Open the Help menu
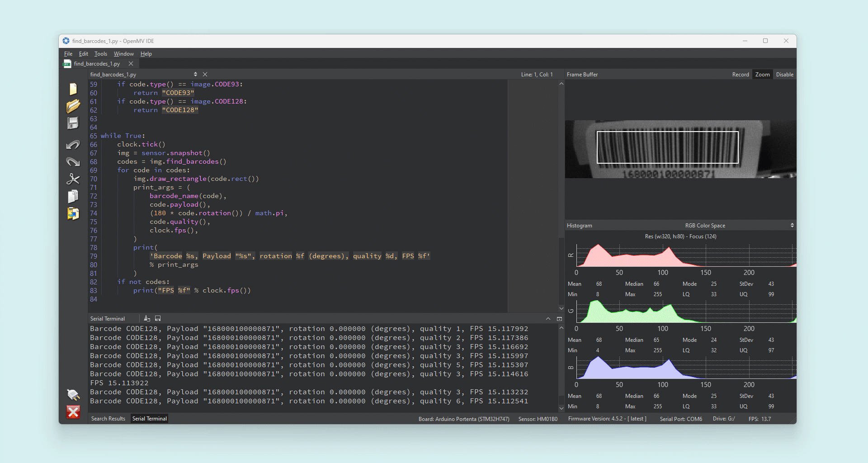The height and width of the screenshot is (463, 868). (146, 53)
